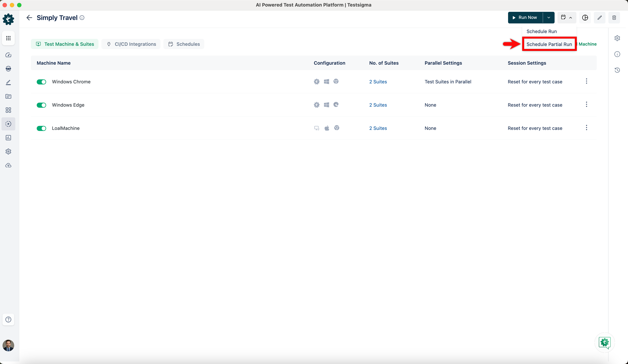
Task: Open Windows Chrome row kebab menu
Action: 586,81
